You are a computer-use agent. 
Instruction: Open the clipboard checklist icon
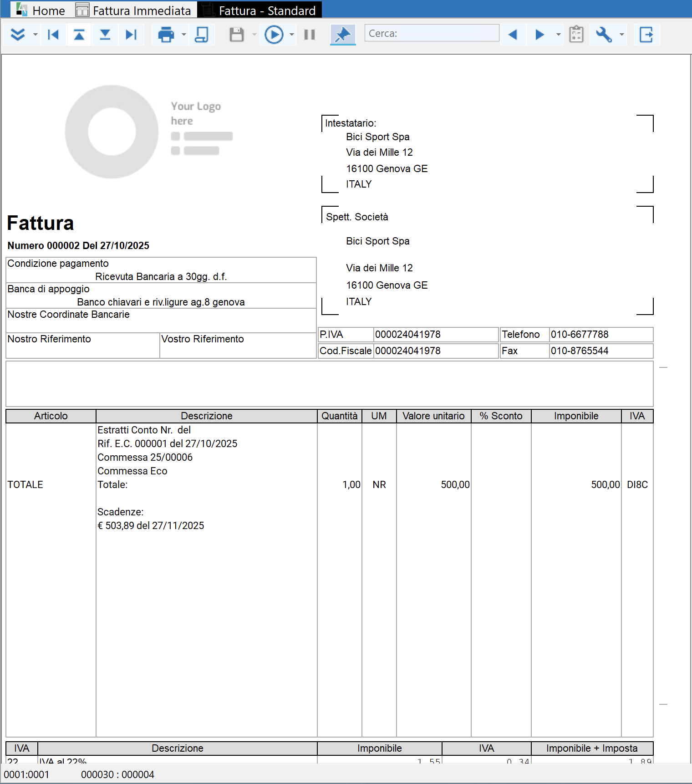(x=576, y=35)
